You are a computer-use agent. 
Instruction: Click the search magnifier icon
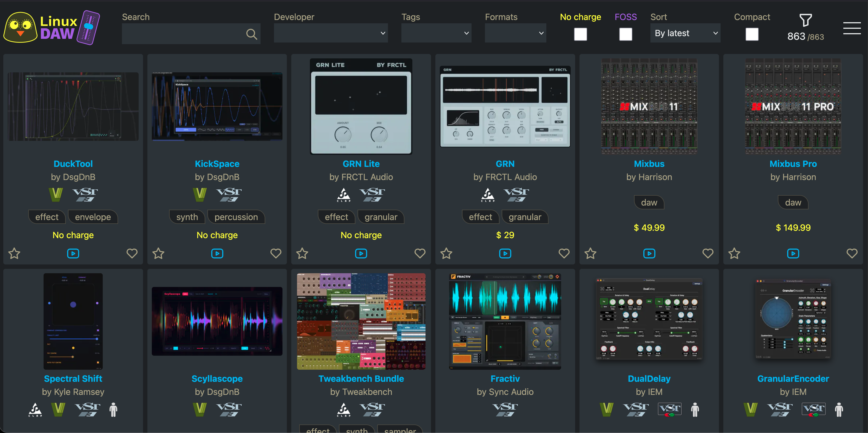tap(251, 34)
